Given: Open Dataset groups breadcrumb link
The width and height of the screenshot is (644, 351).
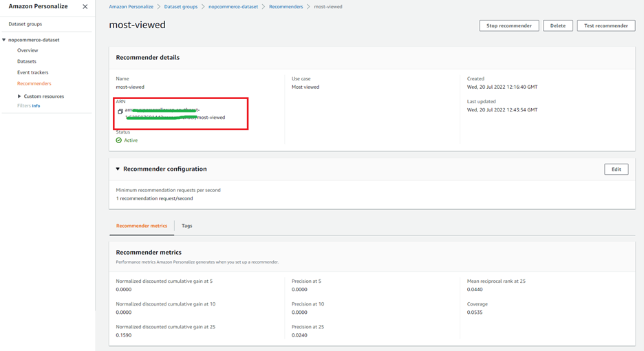Looking at the screenshot, I should point(181,7).
